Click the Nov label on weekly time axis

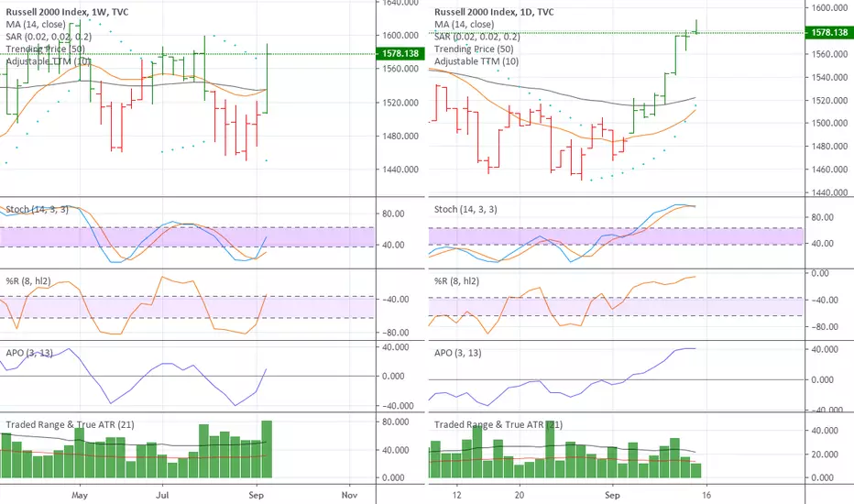pyautogui.click(x=349, y=495)
